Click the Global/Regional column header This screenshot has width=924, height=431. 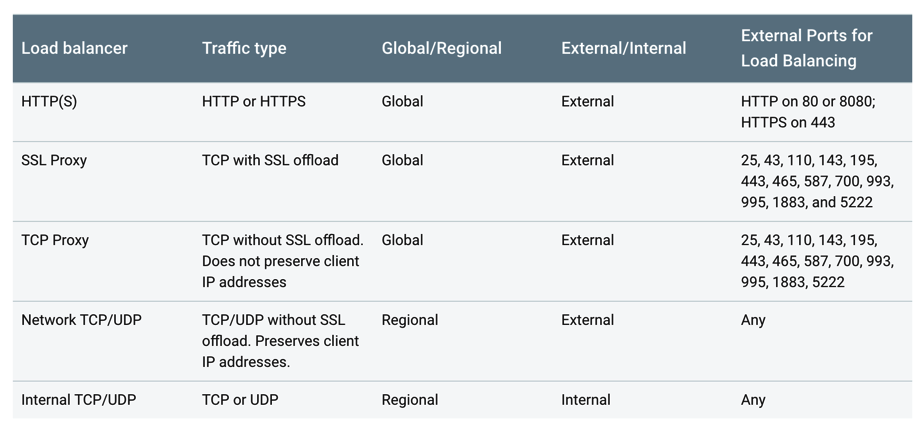pyautogui.click(x=441, y=48)
